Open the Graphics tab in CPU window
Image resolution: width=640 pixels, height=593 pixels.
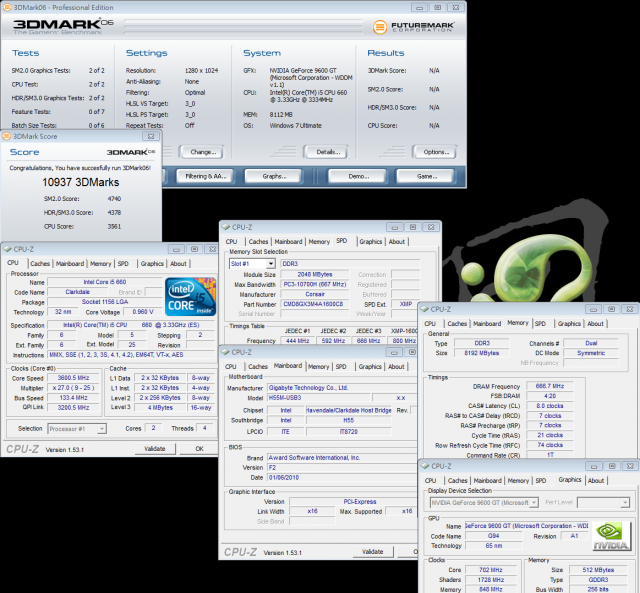(152, 264)
